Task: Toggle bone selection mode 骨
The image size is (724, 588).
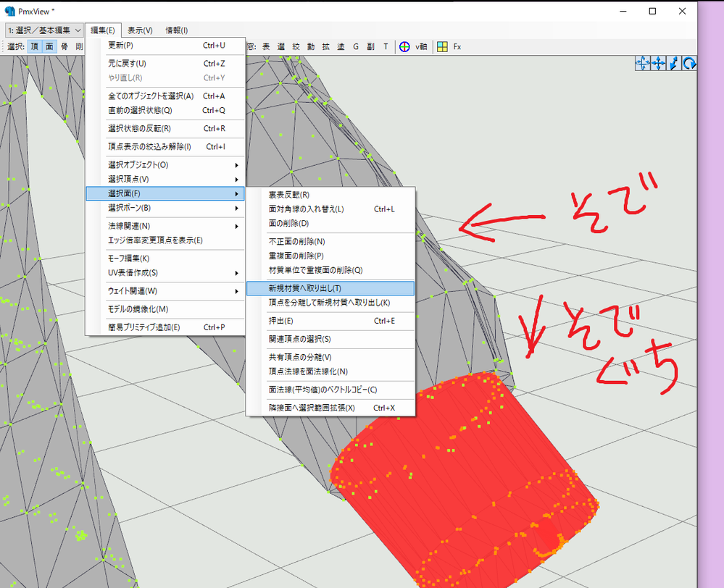Action: tap(65, 46)
